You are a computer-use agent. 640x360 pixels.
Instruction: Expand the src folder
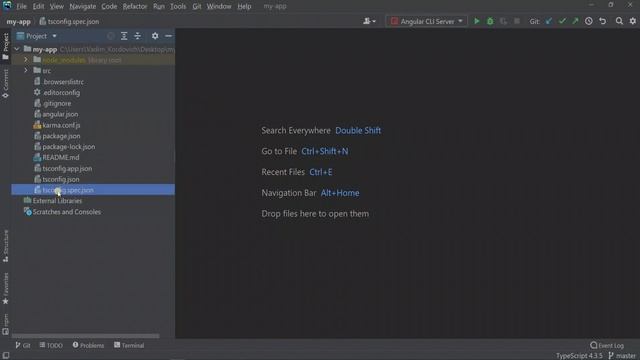(x=26, y=71)
